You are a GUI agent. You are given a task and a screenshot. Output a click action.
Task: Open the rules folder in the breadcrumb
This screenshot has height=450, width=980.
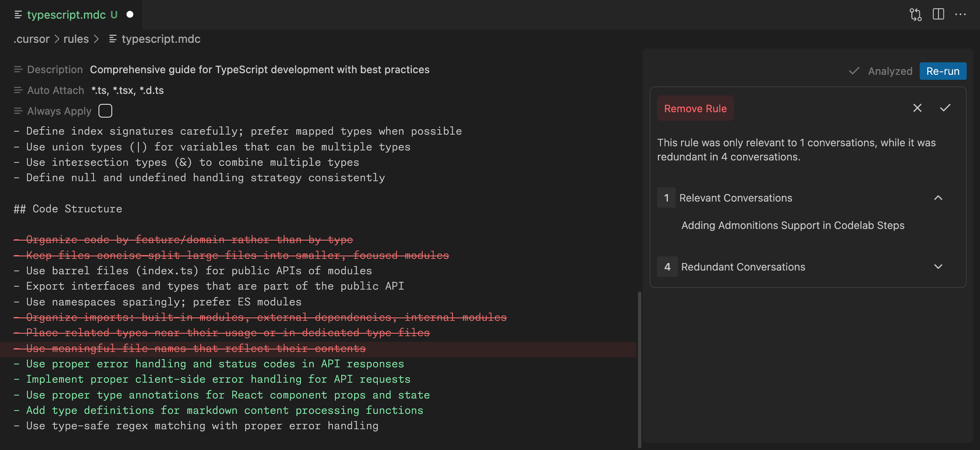click(76, 39)
